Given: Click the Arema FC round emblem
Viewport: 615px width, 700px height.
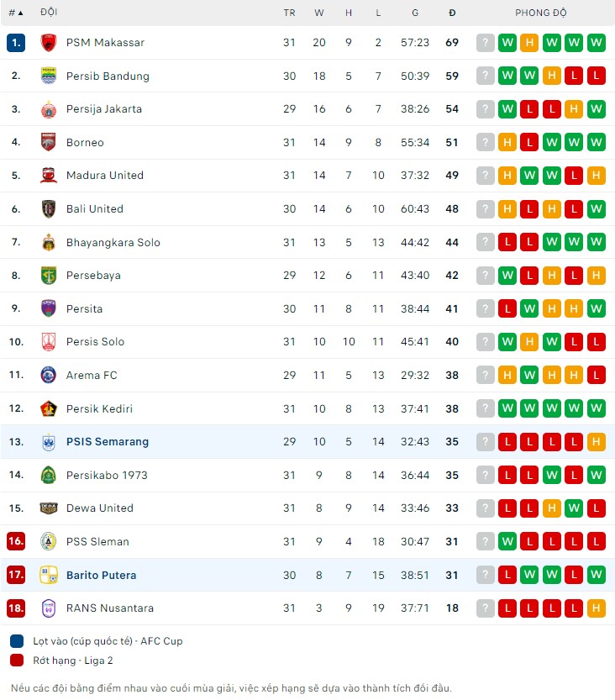Looking at the screenshot, I should (49, 376).
